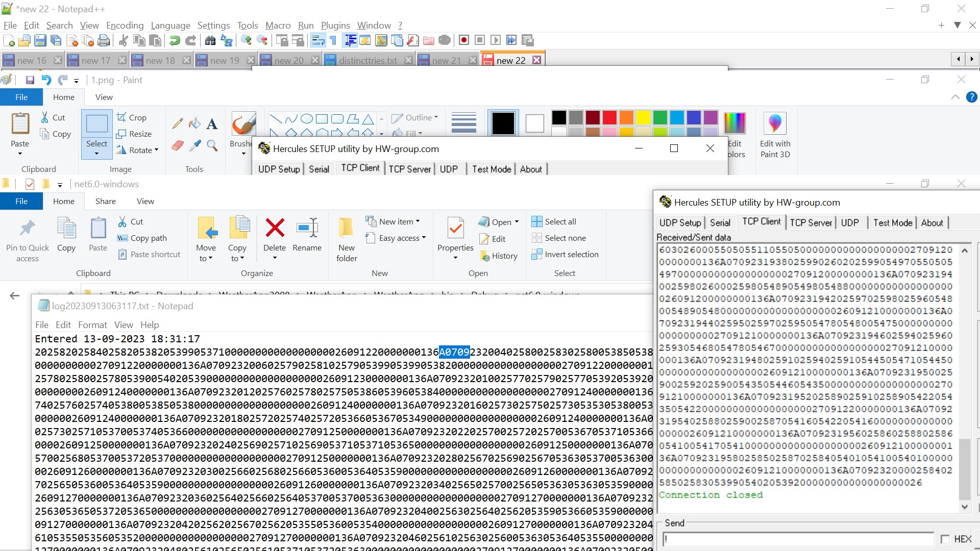Open the Format menu in Notepad log window

tap(92, 325)
